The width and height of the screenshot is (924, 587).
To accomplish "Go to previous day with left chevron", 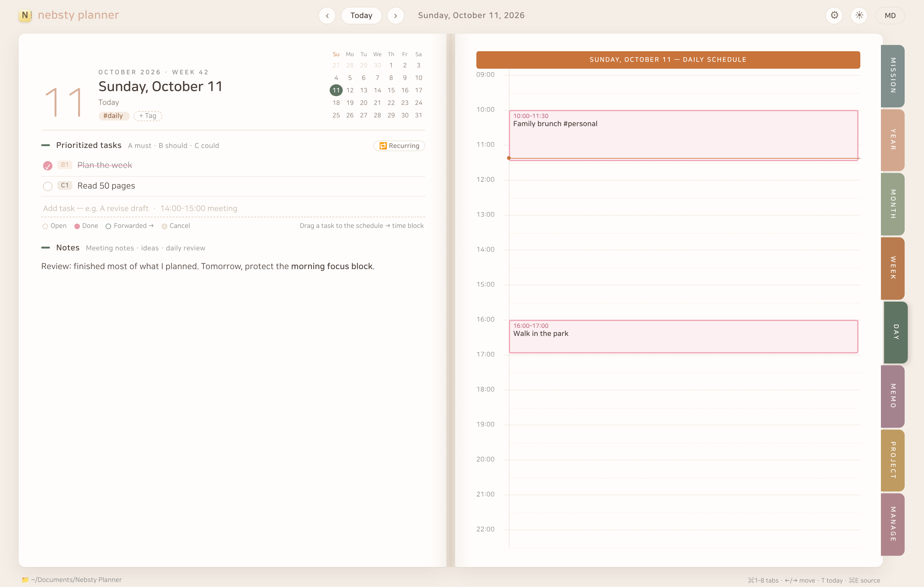I will (x=327, y=15).
